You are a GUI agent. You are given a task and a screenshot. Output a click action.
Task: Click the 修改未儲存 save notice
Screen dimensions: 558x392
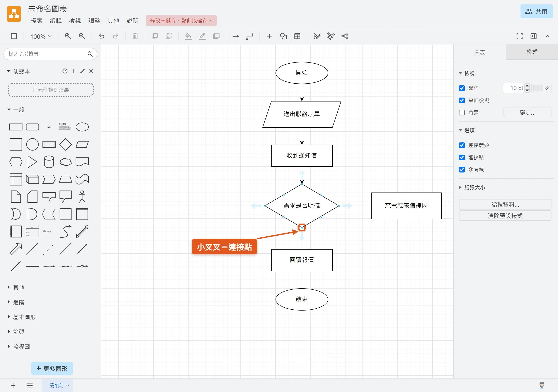(181, 21)
